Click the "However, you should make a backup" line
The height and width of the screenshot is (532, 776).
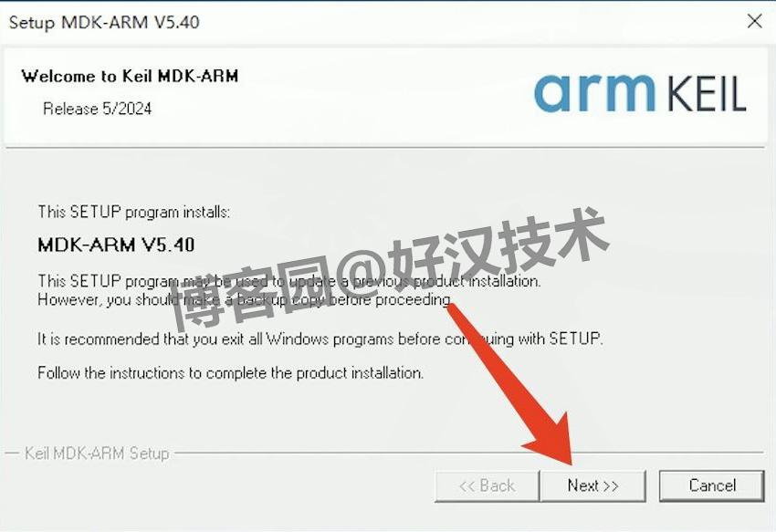245,300
